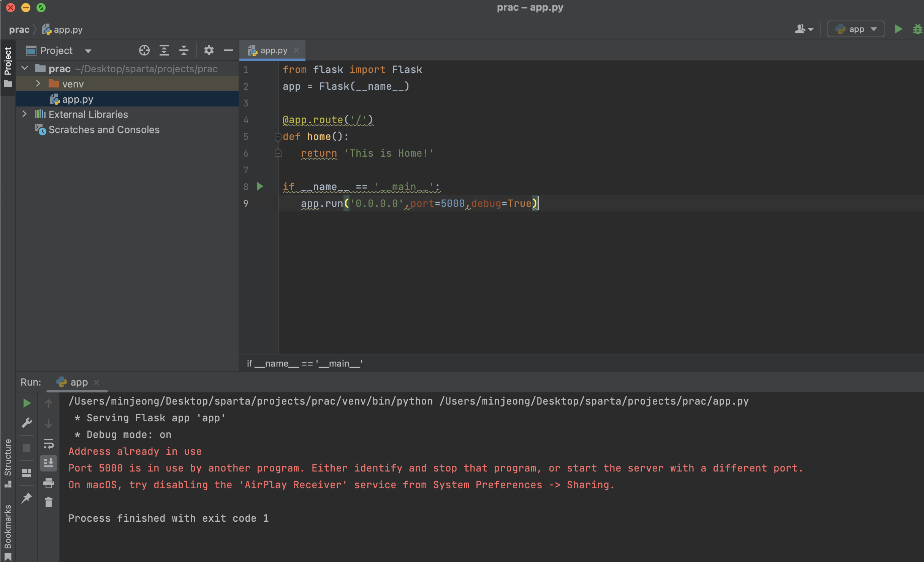This screenshot has width=924, height=562.
Task: Close the app Run tab
Action: 97,382
